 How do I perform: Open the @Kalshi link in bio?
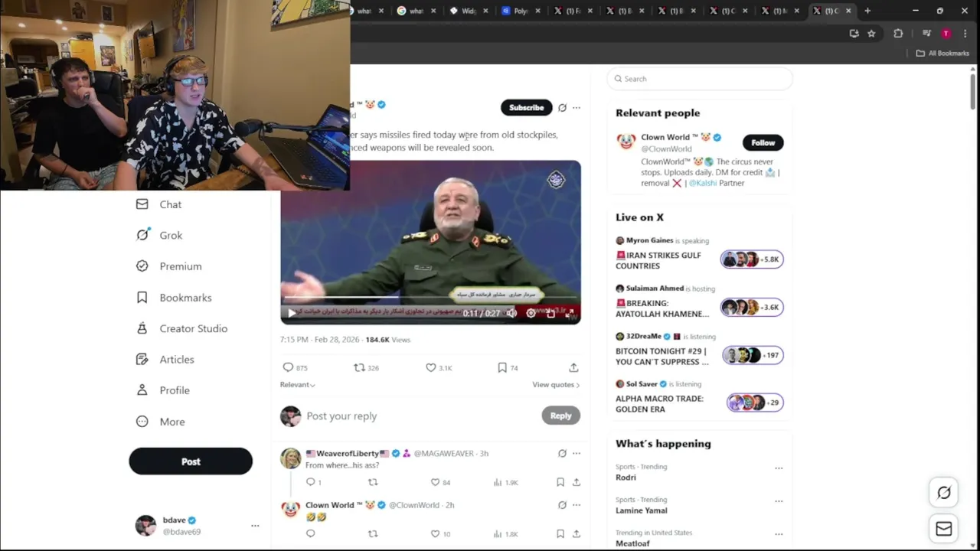click(x=703, y=183)
